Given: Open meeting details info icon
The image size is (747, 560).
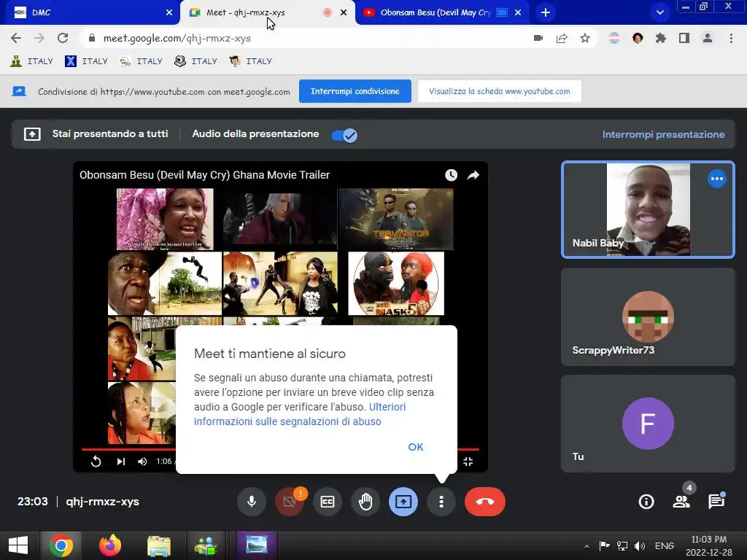Looking at the screenshot, I should [x=646, y=502].
